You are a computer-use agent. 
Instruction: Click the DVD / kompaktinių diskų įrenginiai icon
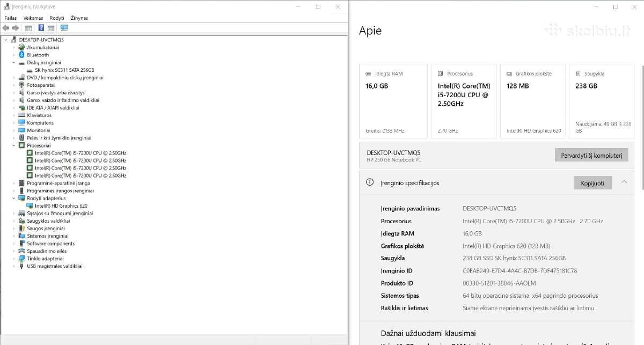click(x=22, y=77)
